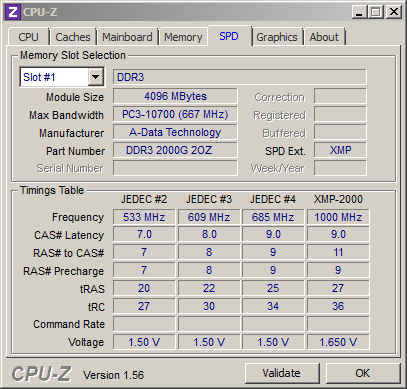Screen dimensions: 407x389
Task: Open the Mainboard tab
Action: click(127, 37)
